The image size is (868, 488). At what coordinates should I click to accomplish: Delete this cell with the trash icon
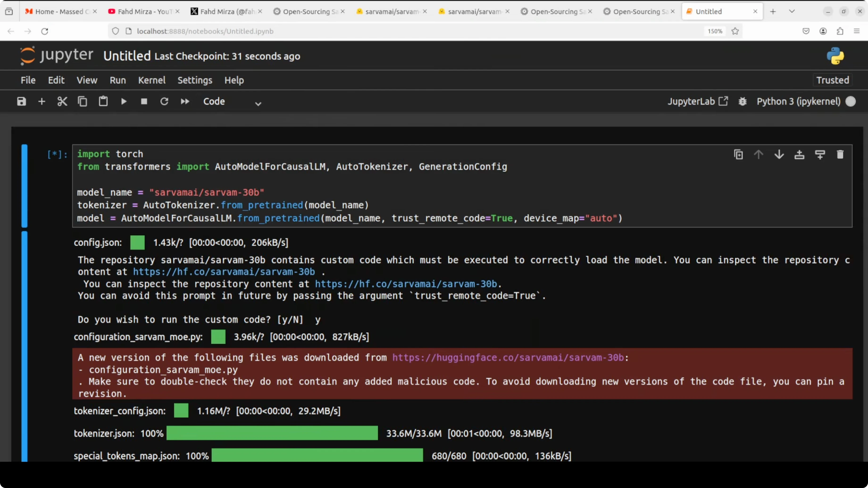point(840,154)
